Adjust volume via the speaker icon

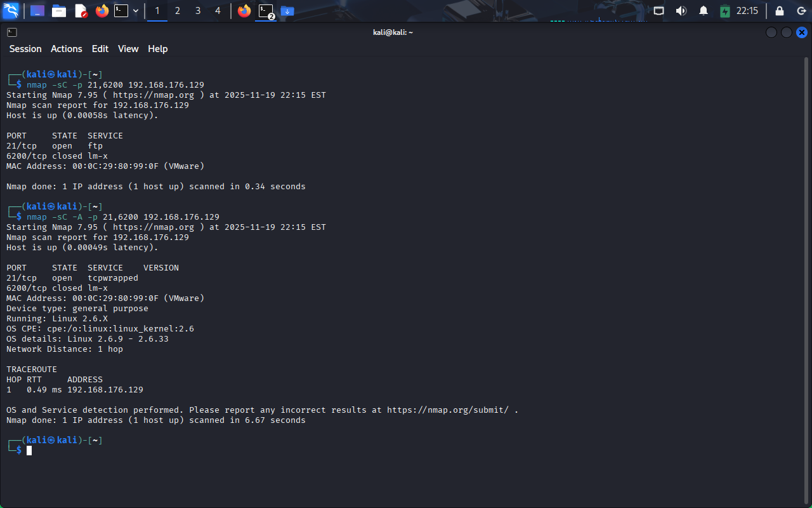click(681, 11)
